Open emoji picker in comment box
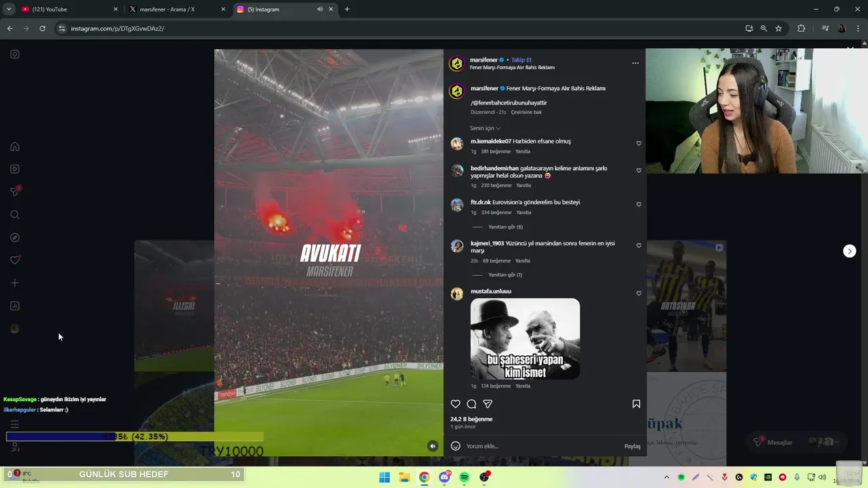The image size is (868, 488). (456, 446)
